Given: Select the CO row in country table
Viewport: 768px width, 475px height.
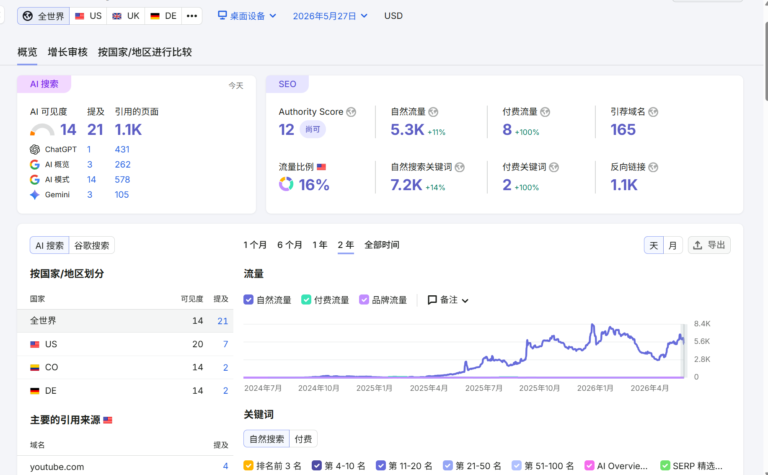Looking at the screenshot, I should (125, 367).
